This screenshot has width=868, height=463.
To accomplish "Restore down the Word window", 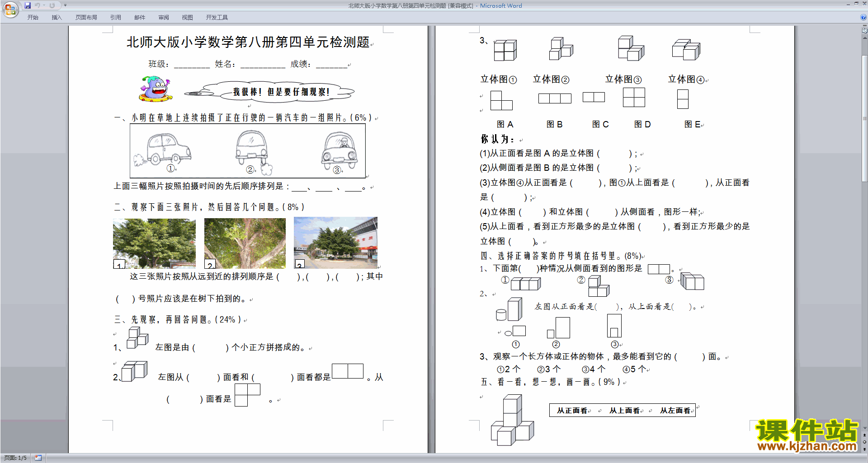I will click(856, 4).
